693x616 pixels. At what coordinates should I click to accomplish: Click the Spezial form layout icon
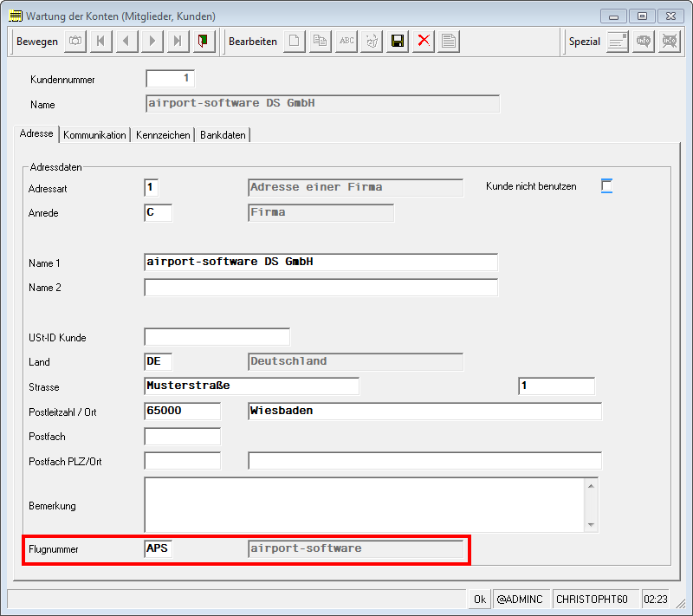[x=618, y=42]
